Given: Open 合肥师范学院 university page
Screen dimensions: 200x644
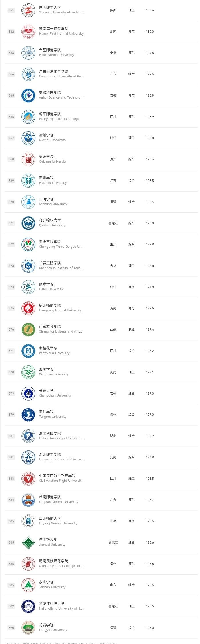Looking at the screenshot, I should tap(50, 50).
